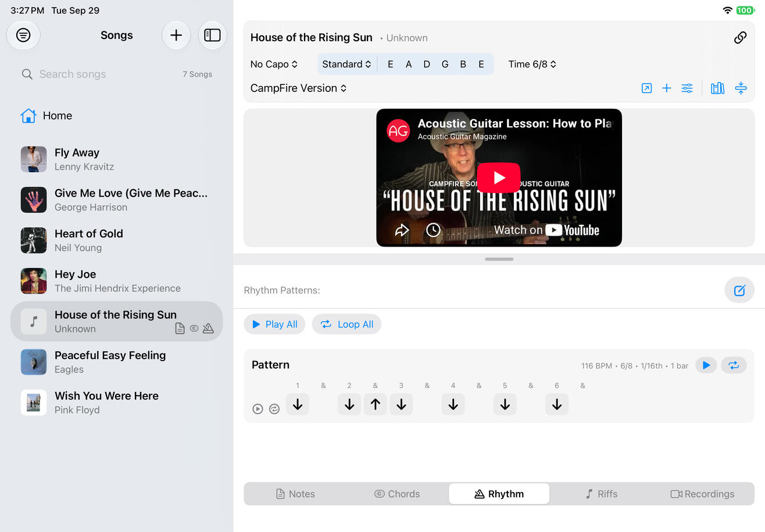Image resolution: width=765 pixels, height=532 pixels.
Task: Add a new version with the plus icon
Action: pyautogui.click(x=667, y=88)
